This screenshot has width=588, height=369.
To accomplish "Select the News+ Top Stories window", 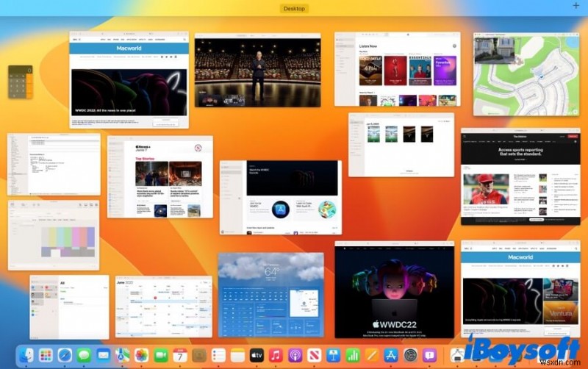I will [160, 176].
